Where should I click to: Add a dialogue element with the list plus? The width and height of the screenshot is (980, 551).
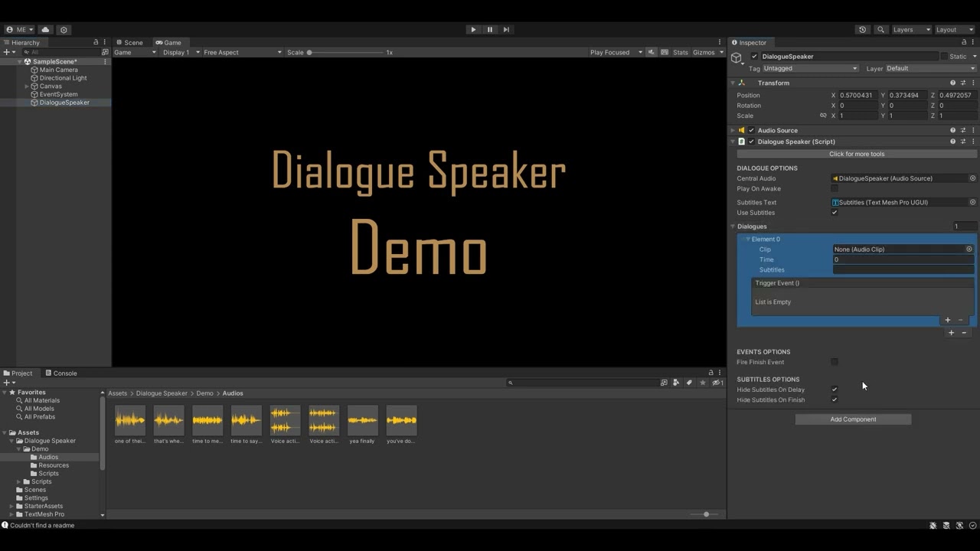click(x=952, y=333)
